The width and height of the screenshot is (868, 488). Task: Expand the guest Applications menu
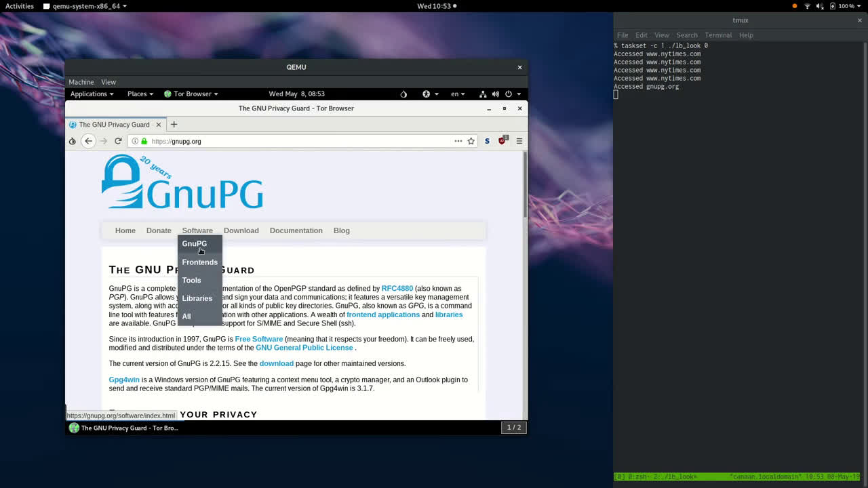(92, 94)
